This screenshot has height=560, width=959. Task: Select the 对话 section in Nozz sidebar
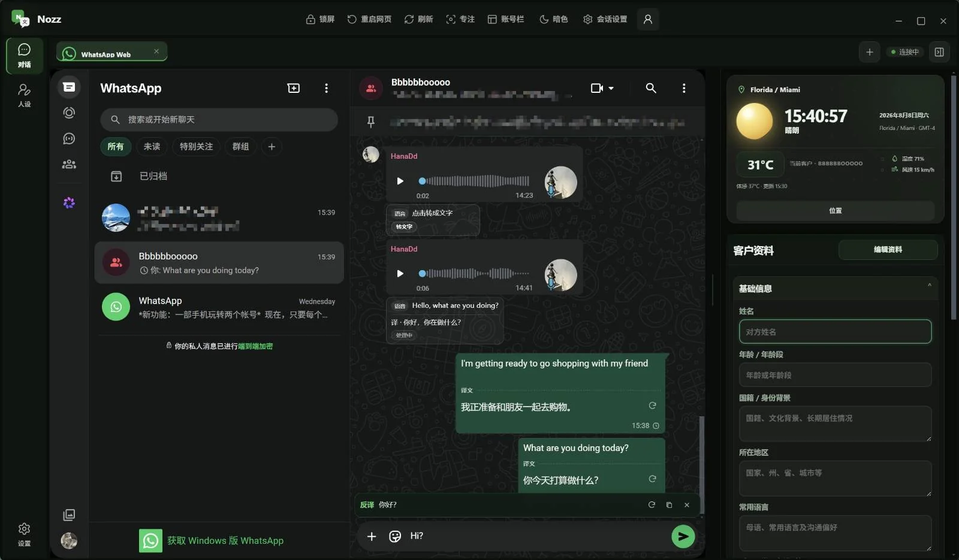25,56
